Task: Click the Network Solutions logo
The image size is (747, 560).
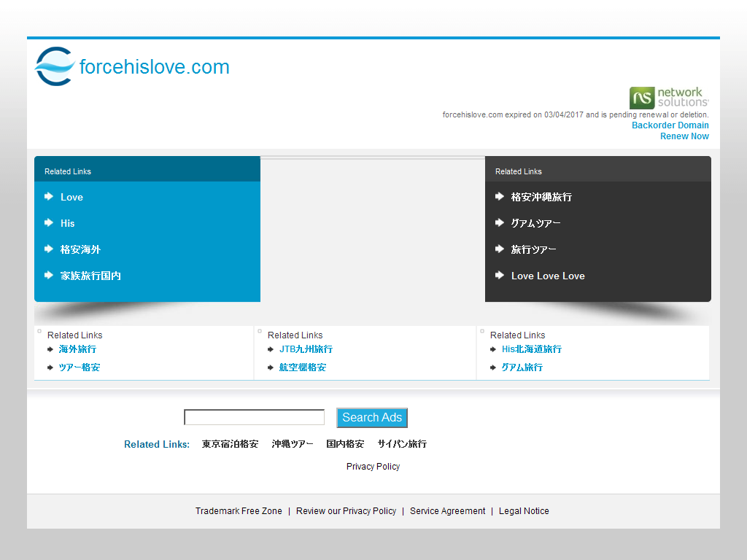Action: 669,98
